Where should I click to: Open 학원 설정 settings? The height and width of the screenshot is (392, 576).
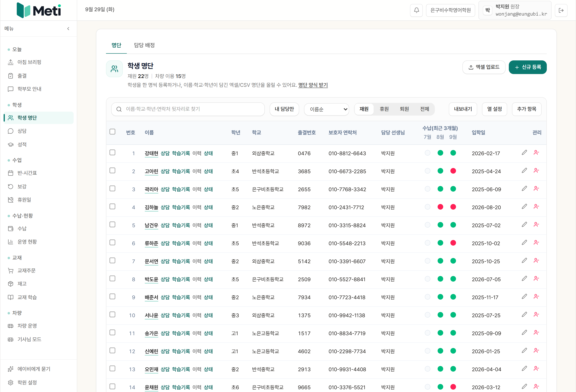point(39,382)
